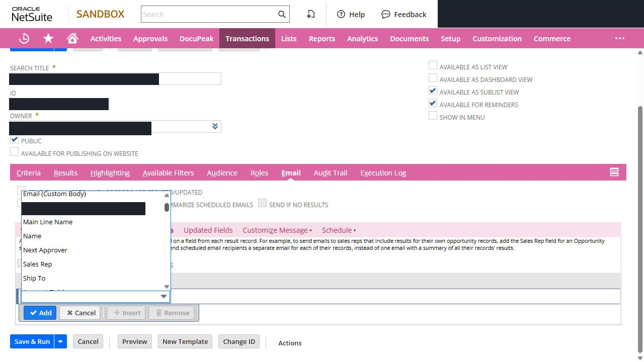Click Add in the sublist row
The height and width of the screenshot is (362, 644).
point(40,313)
